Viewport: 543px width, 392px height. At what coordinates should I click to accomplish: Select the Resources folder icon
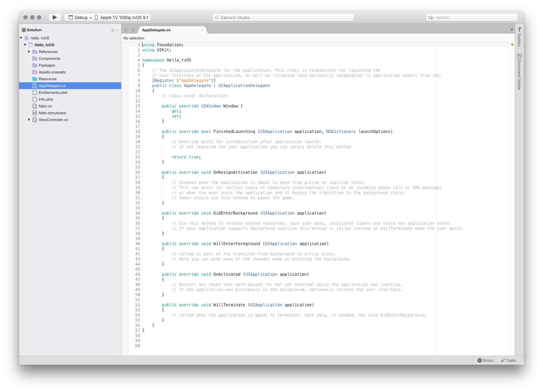click(x=35, y=79)
